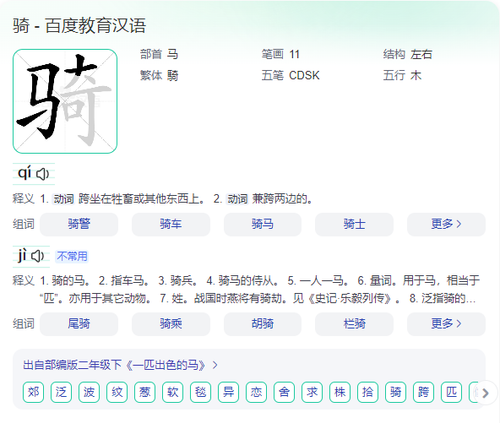Click the structure value 左右
The image size is (500, 423).
[x=421, y=54]
